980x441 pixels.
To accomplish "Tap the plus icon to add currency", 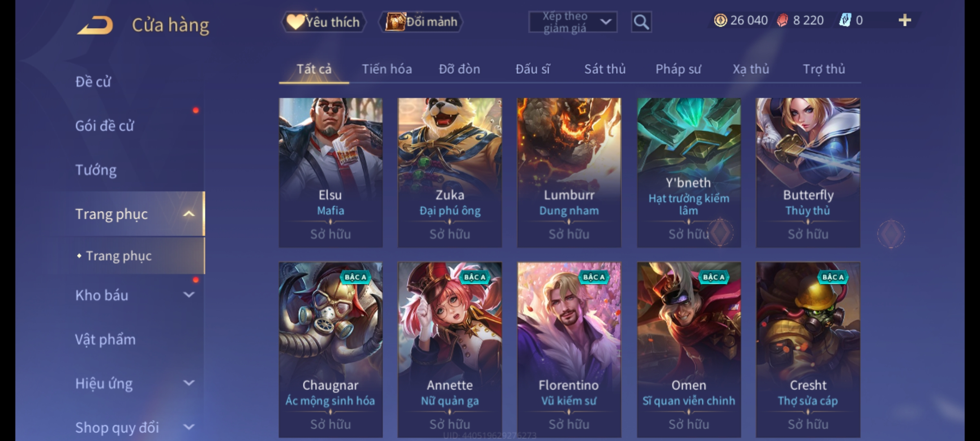I will click(x=905, y=20).
